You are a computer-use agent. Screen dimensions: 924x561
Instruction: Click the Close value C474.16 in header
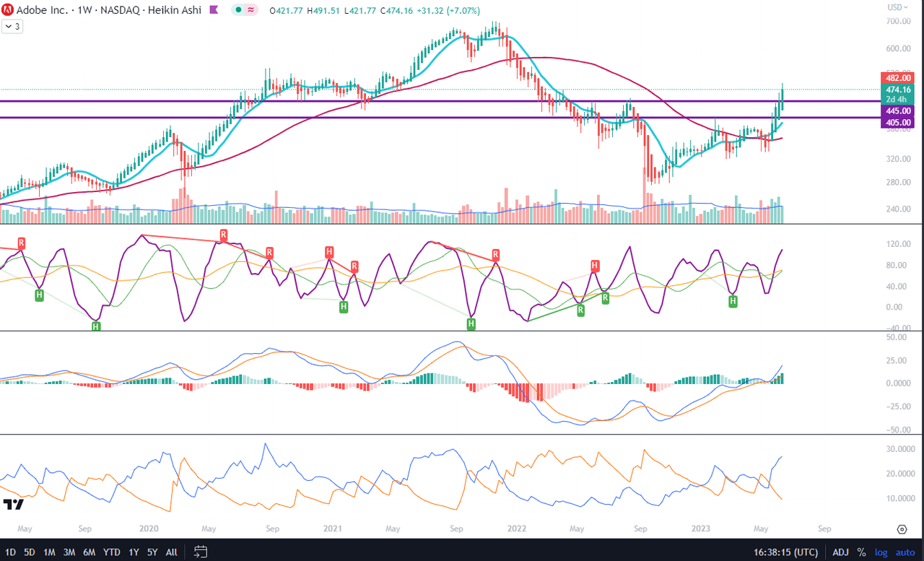click(x=396, y=10)
